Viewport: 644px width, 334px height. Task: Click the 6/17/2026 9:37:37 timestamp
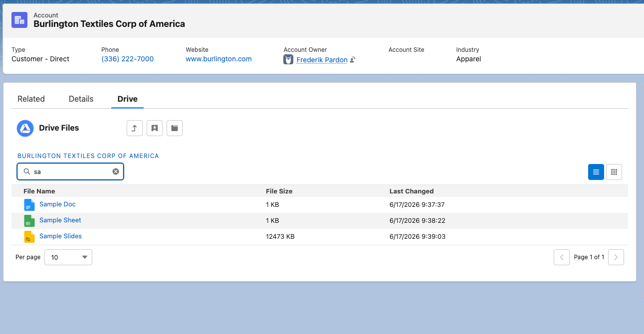pyautogui.click(x=417, y=205)
